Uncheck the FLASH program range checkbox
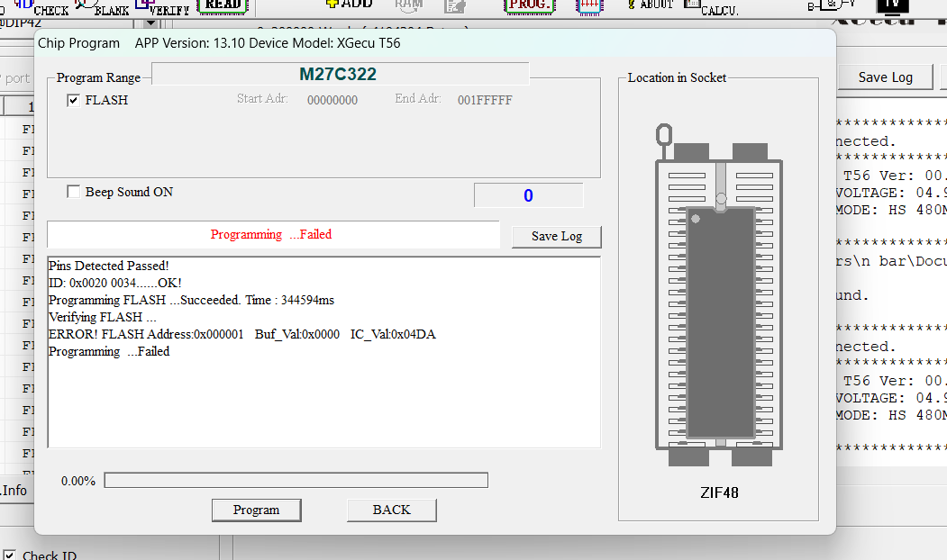 (73, 100)
